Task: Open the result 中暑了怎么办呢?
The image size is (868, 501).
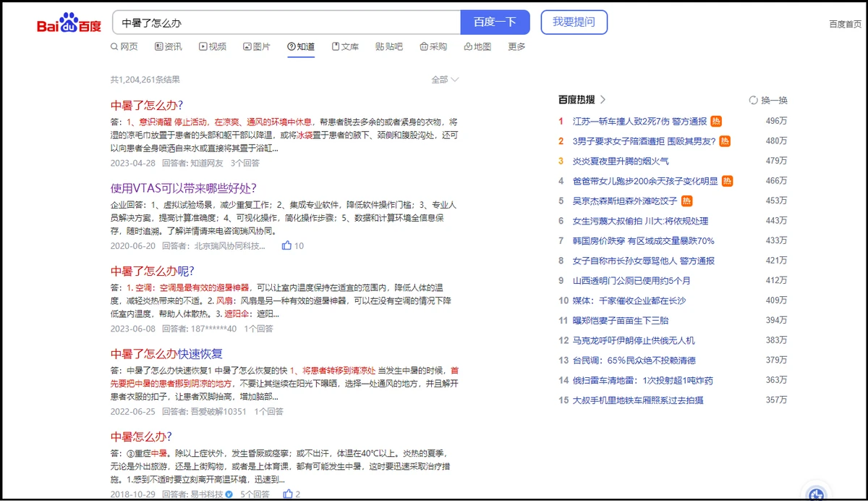Action: tap(153, 271)
